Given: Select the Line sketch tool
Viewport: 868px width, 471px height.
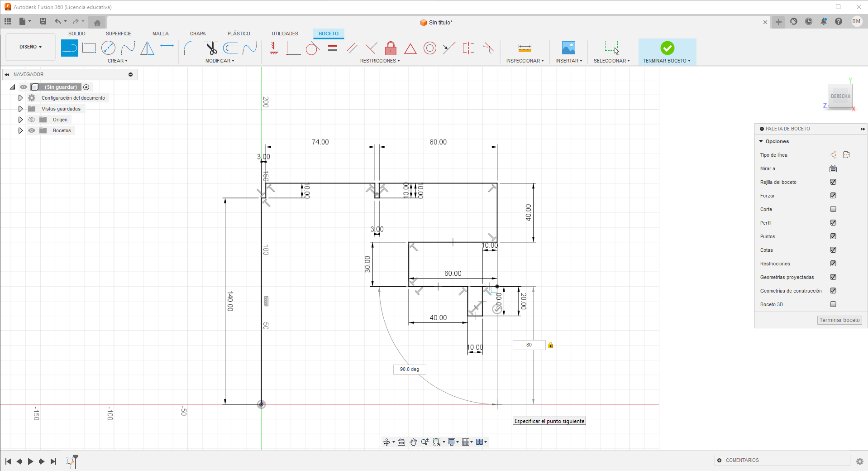Looking at the screenshot, I should [69, 48].
